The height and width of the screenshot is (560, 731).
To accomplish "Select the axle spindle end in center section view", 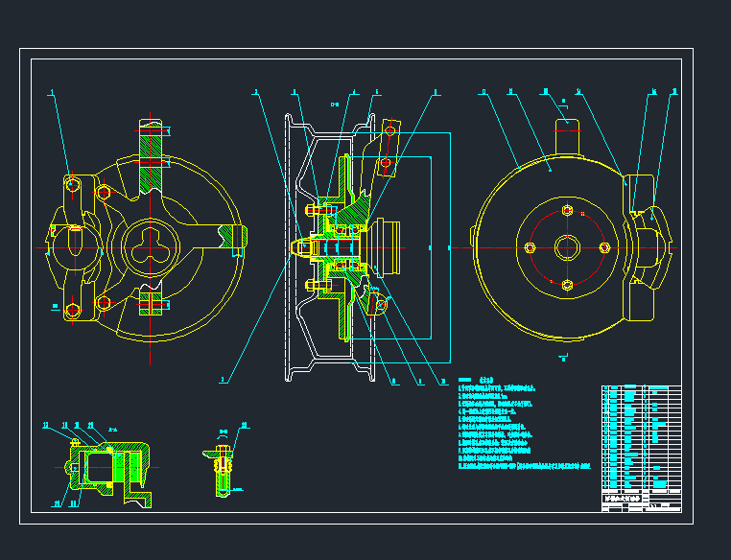I will [x=301, y=247].
